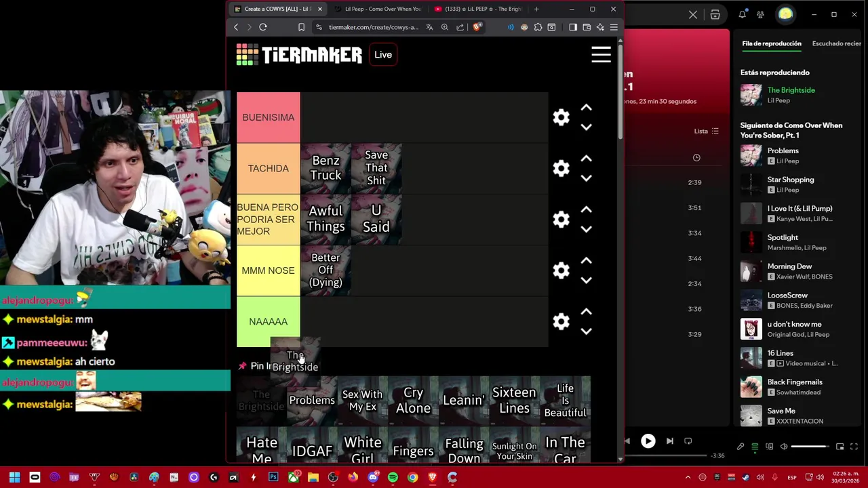This screenshot has width=868, height=488.
Task: Move MMM NOSE tier up with arrow
Action: [x=587, y=261]
